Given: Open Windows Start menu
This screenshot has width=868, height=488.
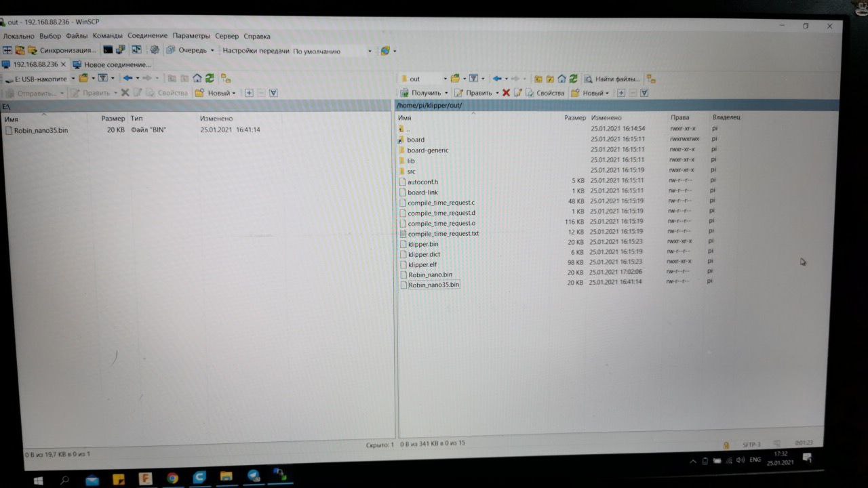Looking at the screenshot, I should coord(39,479).
